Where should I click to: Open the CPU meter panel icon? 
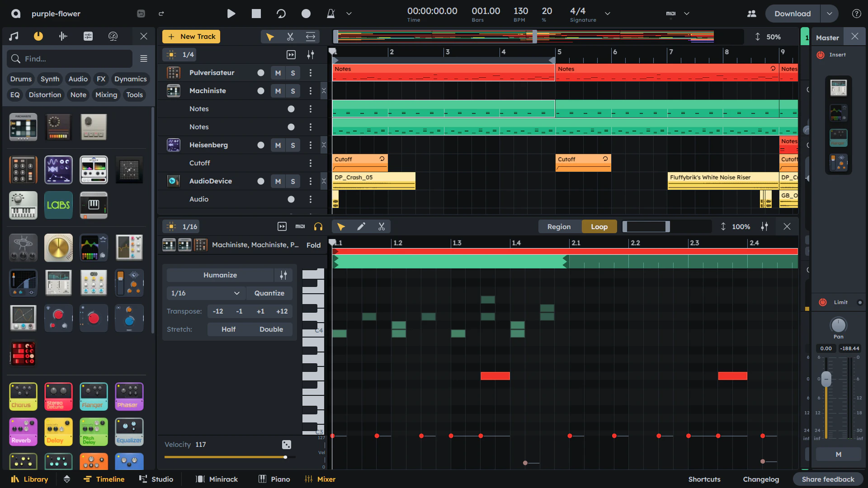[x=113, y=36]
